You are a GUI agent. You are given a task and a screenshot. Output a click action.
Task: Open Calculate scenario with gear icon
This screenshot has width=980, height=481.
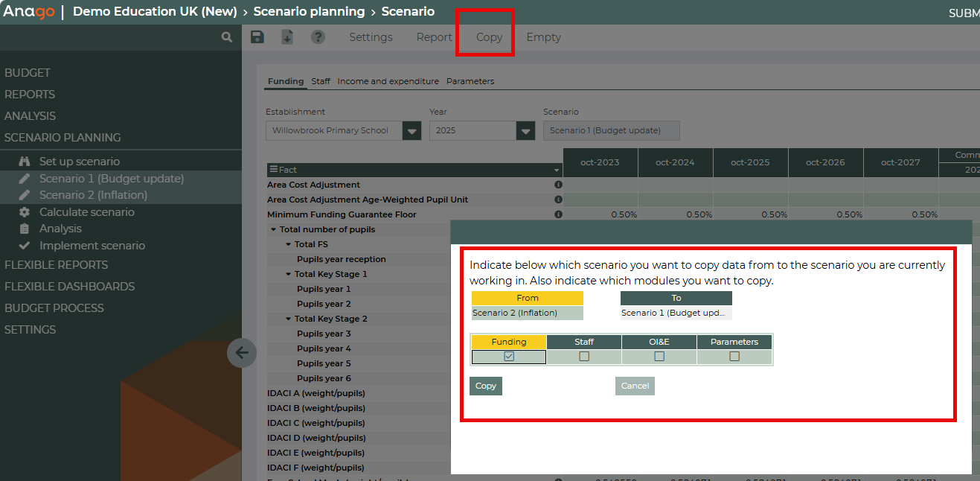pyautogui.click(x=25, y=212)
